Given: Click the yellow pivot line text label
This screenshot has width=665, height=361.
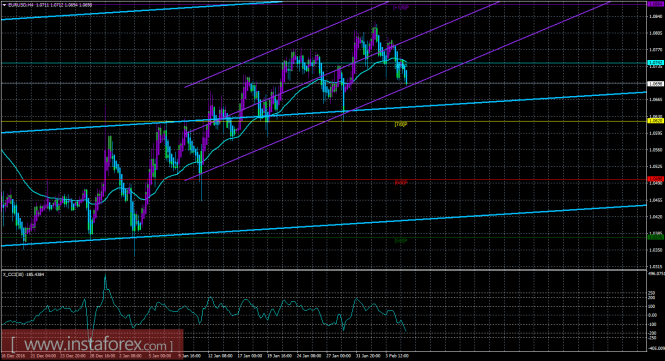Looking at the screenshot, I should coord(401,125).
